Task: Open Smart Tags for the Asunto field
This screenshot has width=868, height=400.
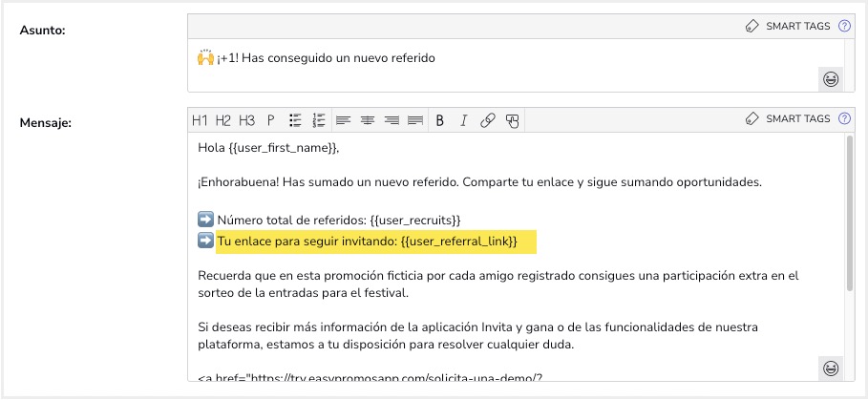Action: 789,26
